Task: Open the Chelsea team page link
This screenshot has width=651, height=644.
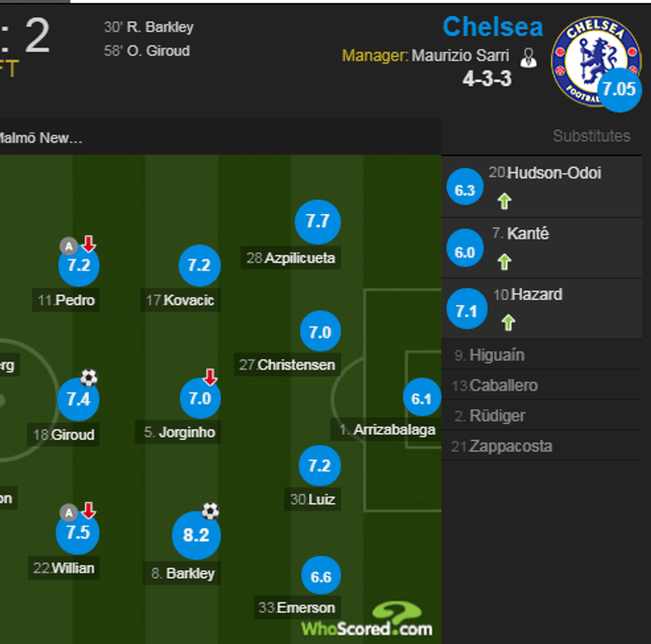Action: [493, 27]
